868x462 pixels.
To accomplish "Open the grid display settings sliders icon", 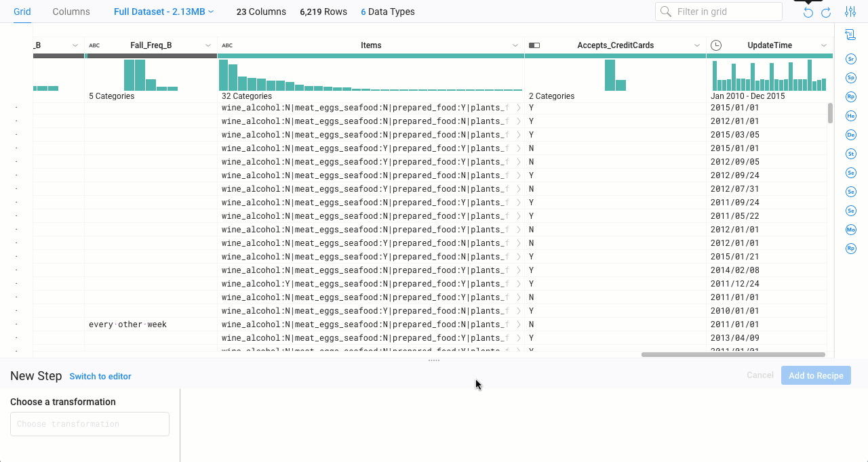I will tap(850, 12).
